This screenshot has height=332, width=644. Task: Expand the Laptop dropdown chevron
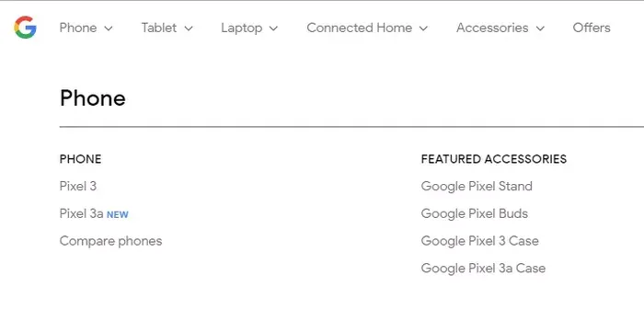coord(273,29)
